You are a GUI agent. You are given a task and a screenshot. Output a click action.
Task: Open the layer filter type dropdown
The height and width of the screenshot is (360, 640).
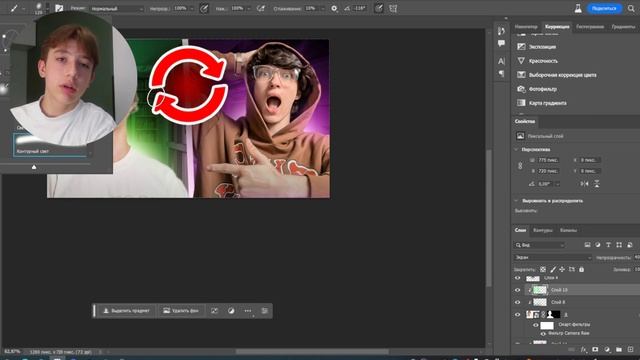click(x=539, y=245)
